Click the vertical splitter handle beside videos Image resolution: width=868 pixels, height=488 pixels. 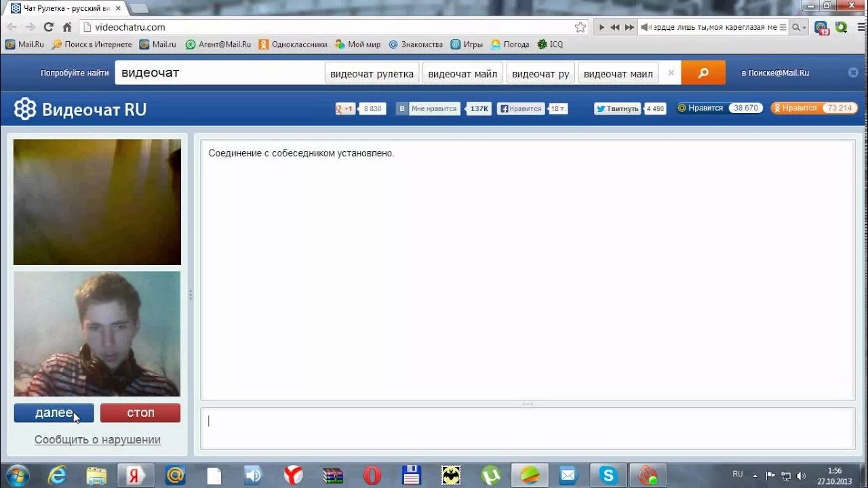[x=191, y=295]
